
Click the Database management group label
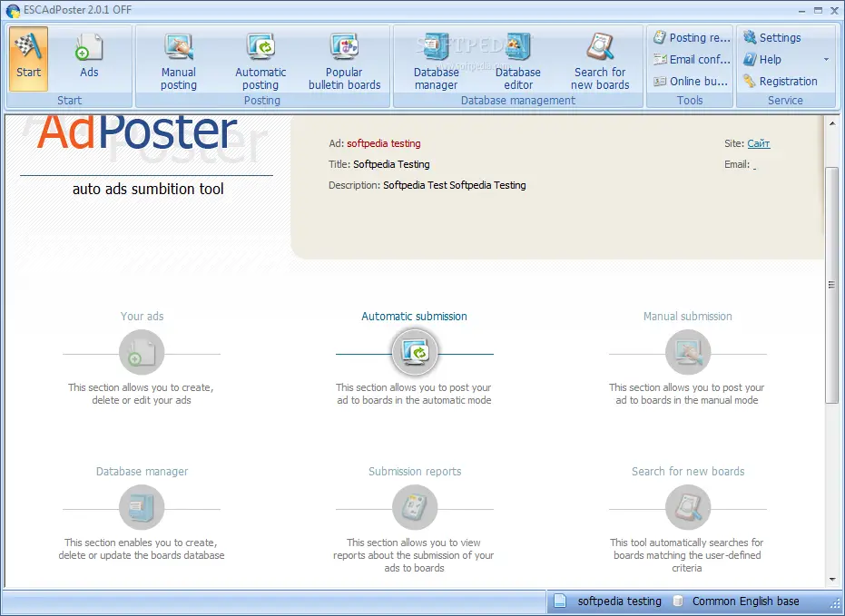(518, 100)
